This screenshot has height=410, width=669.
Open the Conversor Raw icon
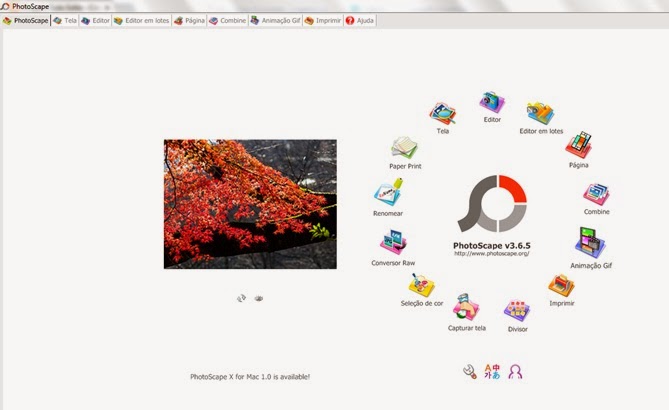click(x=393, y=242)
